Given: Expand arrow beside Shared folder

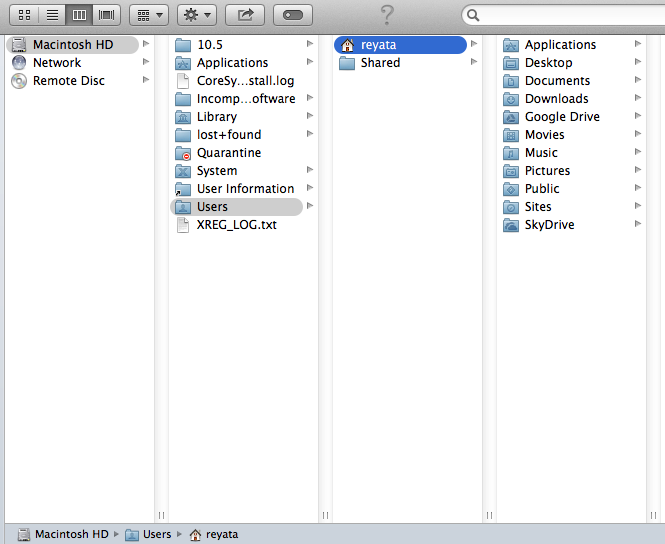Looking at the screenshot, I should click(474, 62).
